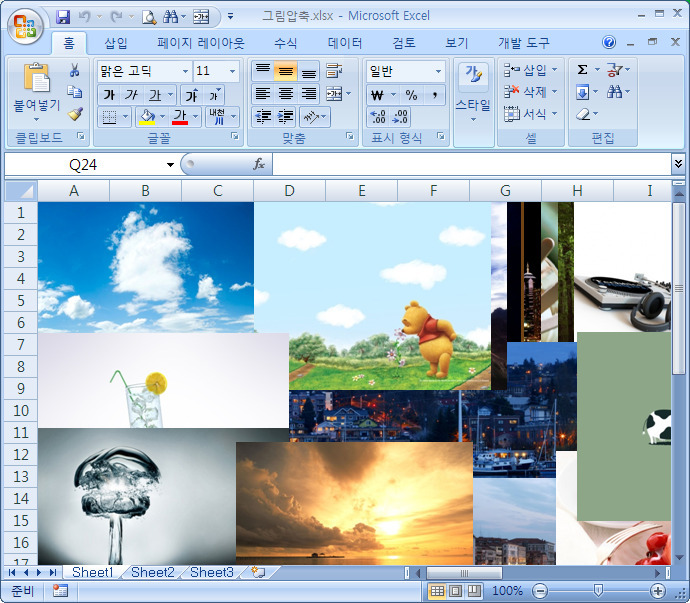
Task: Click the Office button
Action: 26,25
